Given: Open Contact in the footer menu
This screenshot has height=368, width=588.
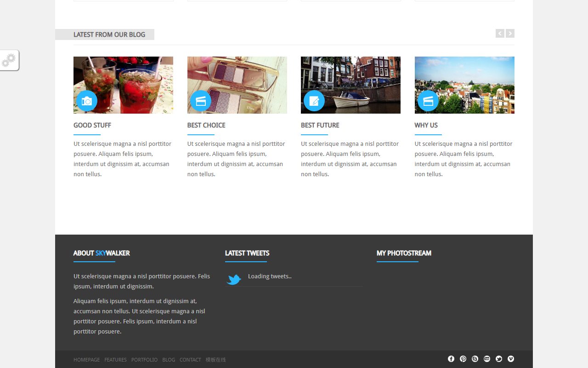Looking at the screenshot, I should [190, 360].
